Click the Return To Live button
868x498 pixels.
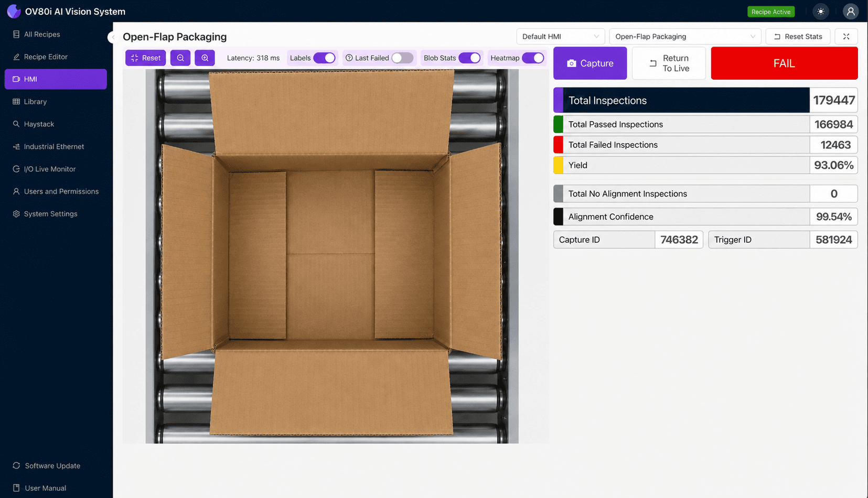669,63
